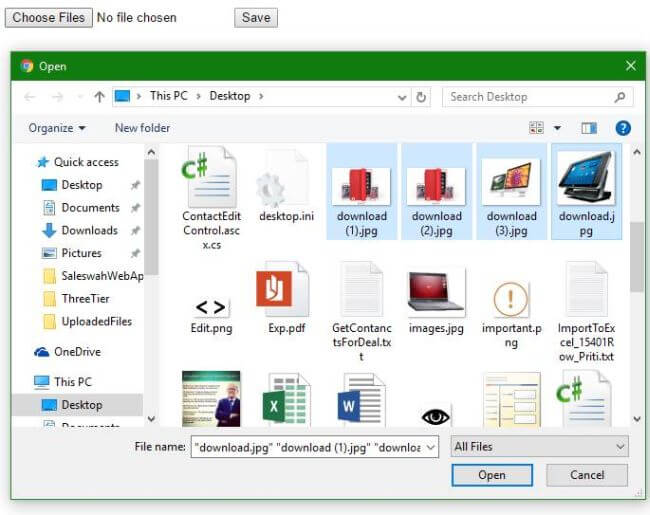The width and height of the screenshot is (650, 515).
Task: Select Quick access in navigation pane
Action: coord(78,162)
